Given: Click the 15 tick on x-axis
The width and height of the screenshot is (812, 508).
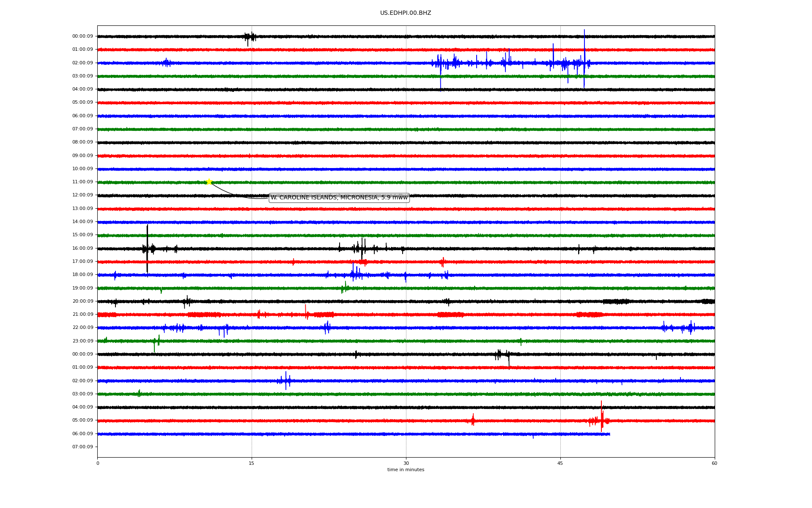Looking at the screenshot, I should [x=252, y=464].
